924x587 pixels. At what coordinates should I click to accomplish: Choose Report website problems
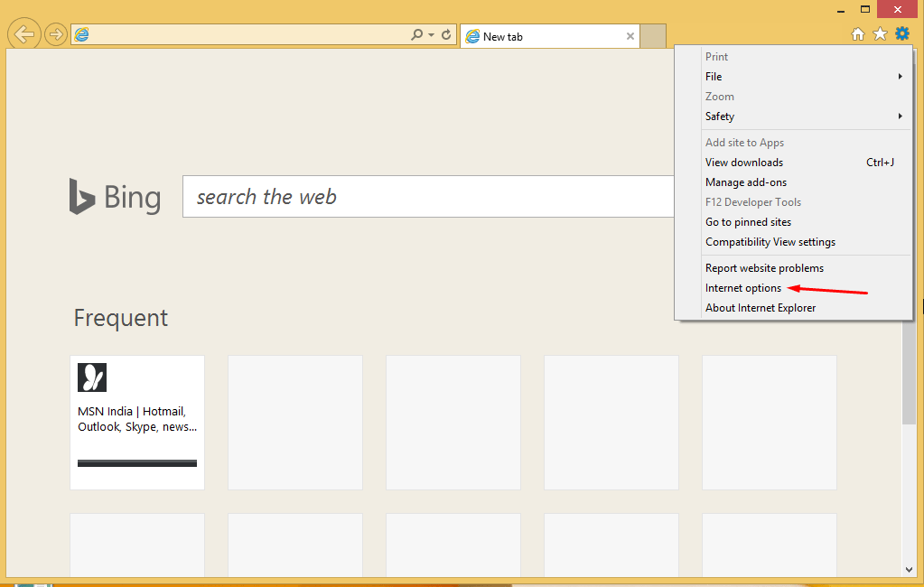(x=806, y=268)
